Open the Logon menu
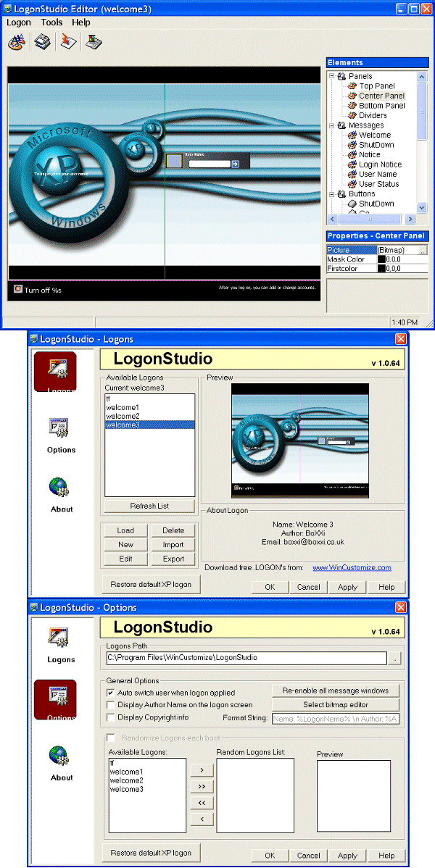This screenshot has width=435, height=868. tap(18, 22)
